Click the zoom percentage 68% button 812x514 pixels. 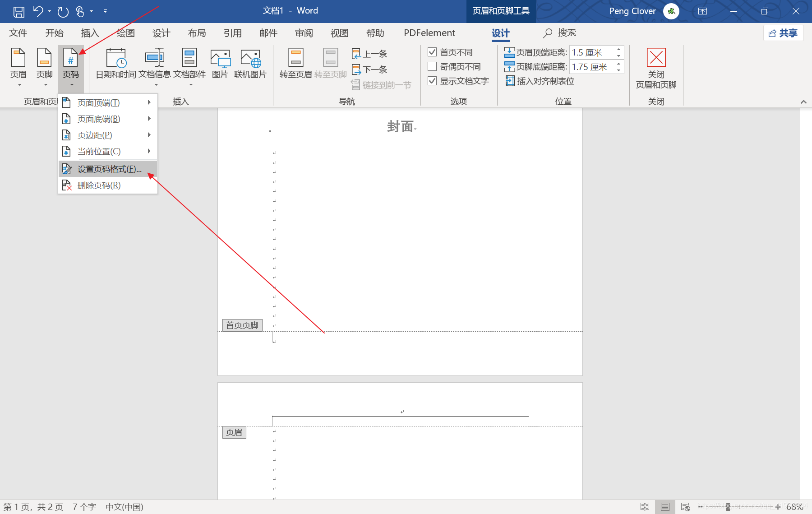(795, 507)
